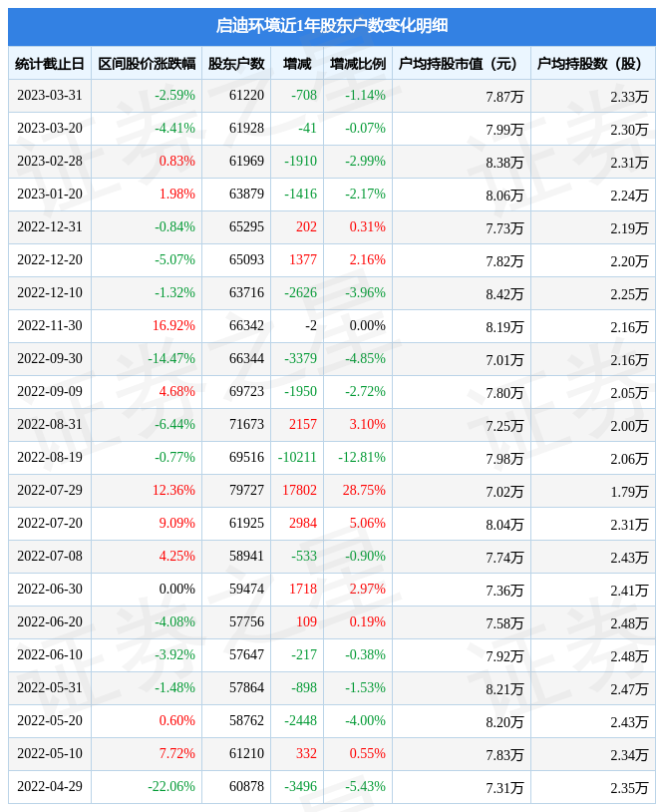This screenshot has height=812, width=656.
Task: Click the date cell 2022-09-30
Action: pos(50,358)
